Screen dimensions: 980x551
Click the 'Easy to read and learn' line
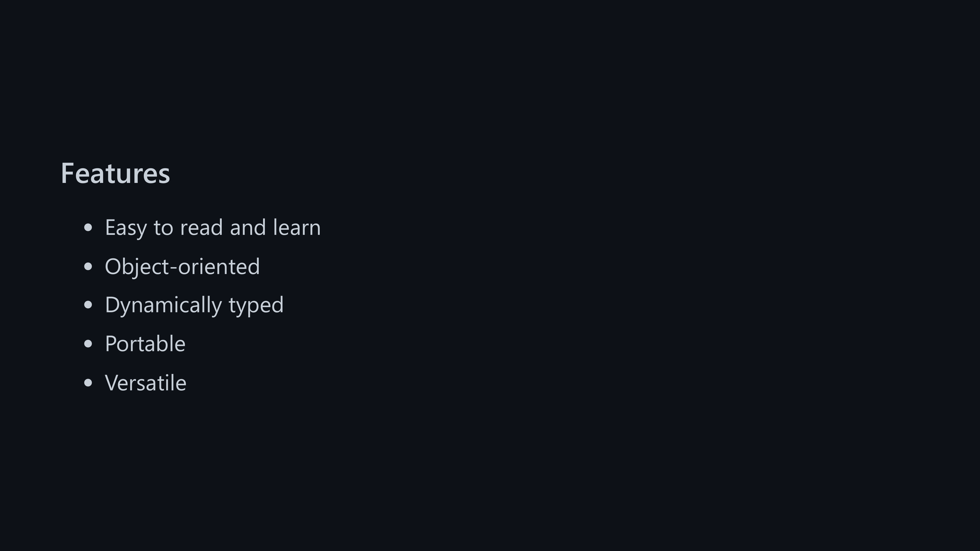(213, 228)
